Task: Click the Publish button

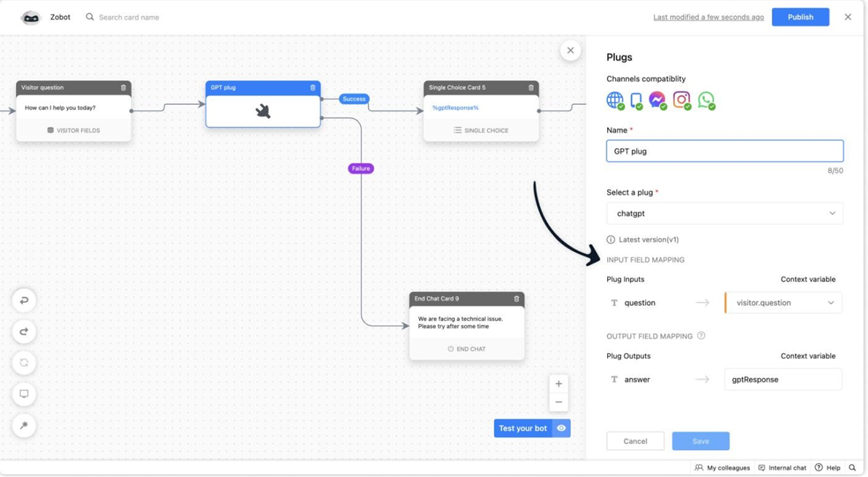Action: (x=800, y=17)
